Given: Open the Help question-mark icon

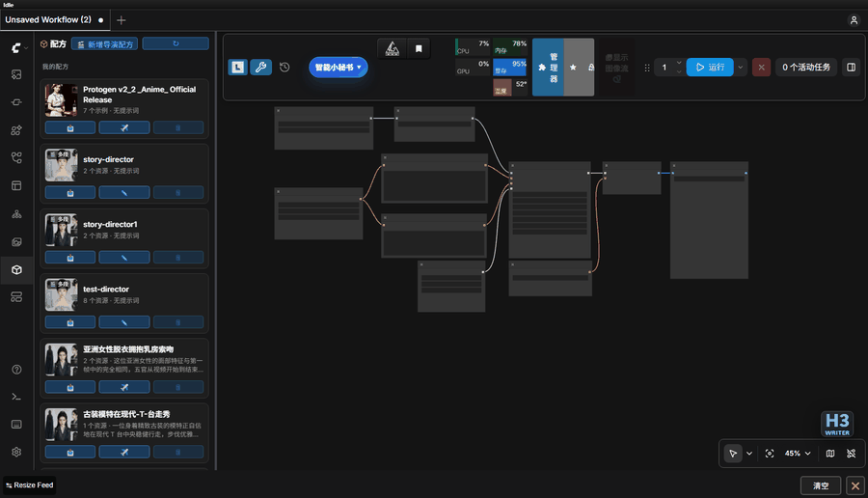Looking at the screenshot, I should [x=16, y=370].
